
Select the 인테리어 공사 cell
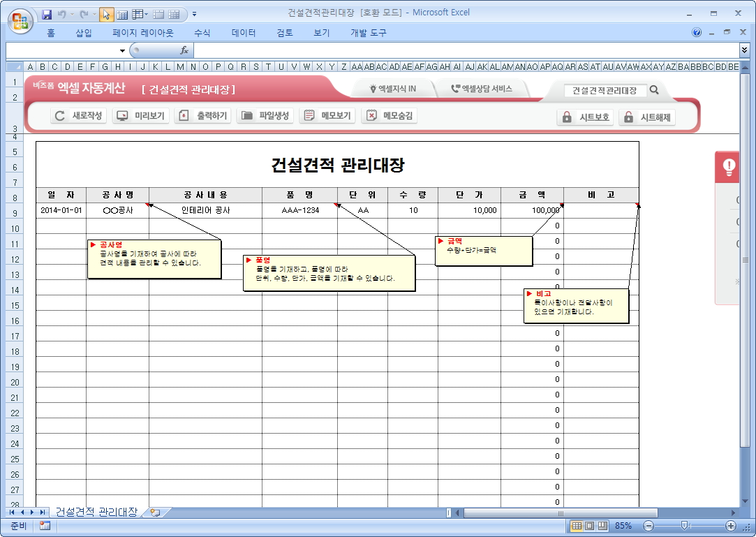pos(205,210)
